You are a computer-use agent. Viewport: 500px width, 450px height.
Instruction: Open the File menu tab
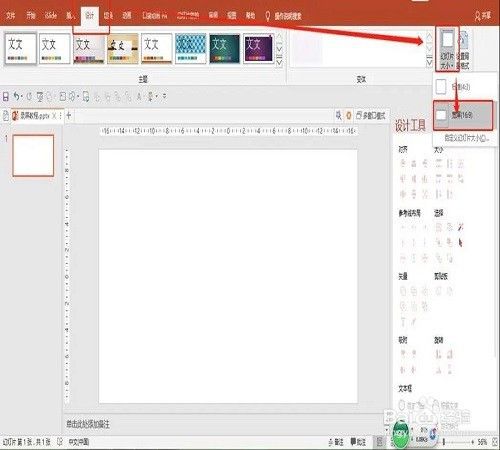pyautogui.click(x=11, y=15)
